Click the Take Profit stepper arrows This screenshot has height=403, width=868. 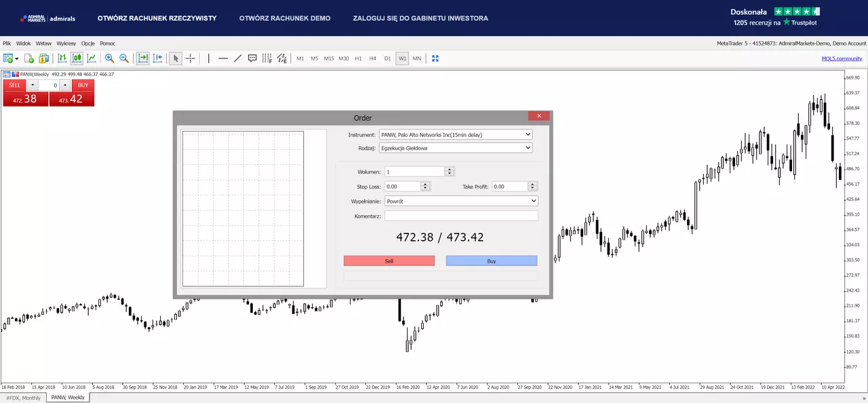tap(532, 186)
